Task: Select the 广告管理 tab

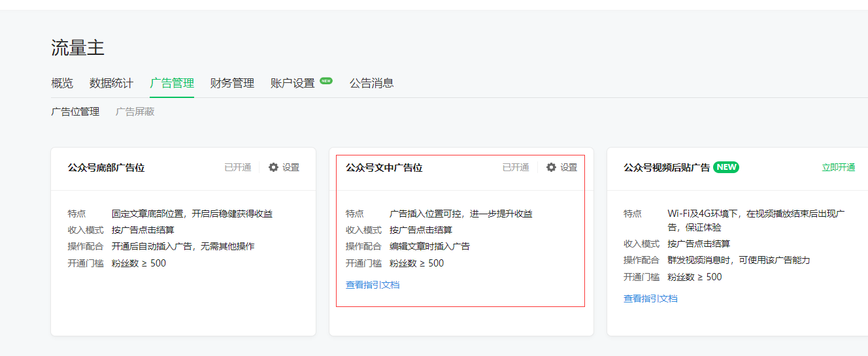Action: pyautogui.click(x=172, y=83)
